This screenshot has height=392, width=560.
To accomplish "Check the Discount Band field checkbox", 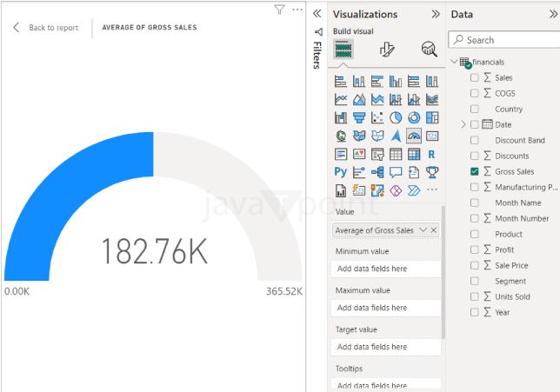I will pyautogui.click(x=474, y=140).
